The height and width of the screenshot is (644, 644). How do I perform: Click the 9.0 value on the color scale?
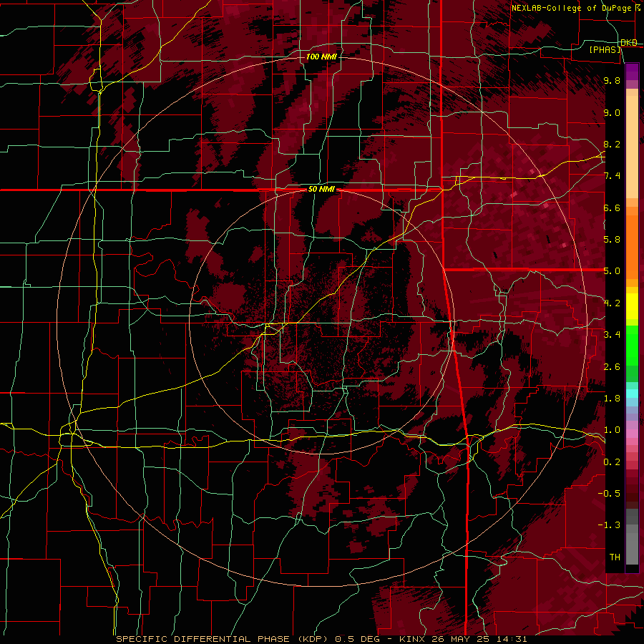(x=612, y=112)
